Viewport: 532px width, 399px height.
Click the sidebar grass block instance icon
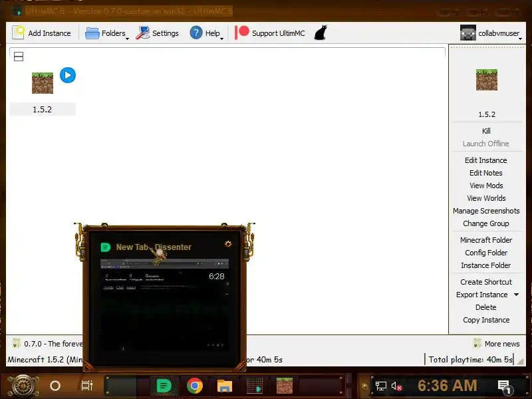[487, 80]
